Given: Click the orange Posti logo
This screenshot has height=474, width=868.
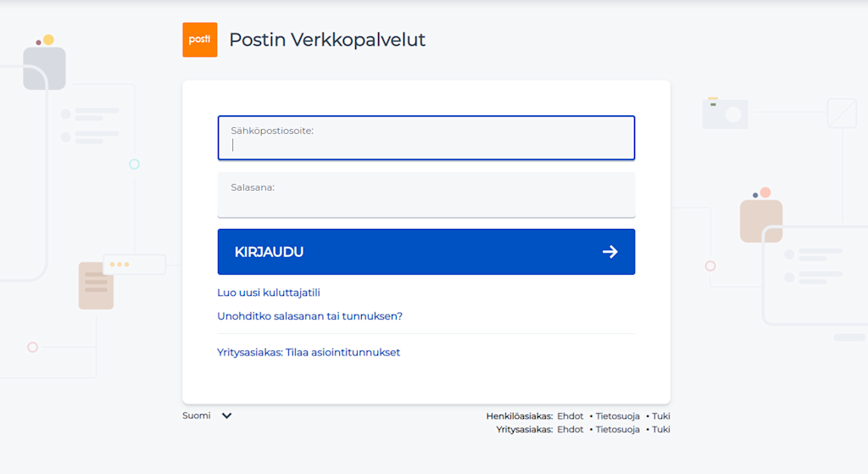Looking at the screenshot, I should pos(200,40).
